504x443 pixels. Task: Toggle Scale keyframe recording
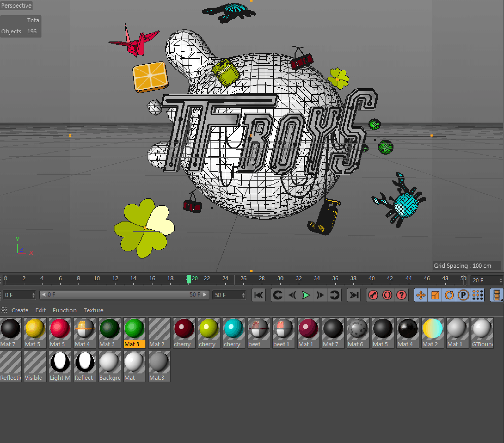435,295
